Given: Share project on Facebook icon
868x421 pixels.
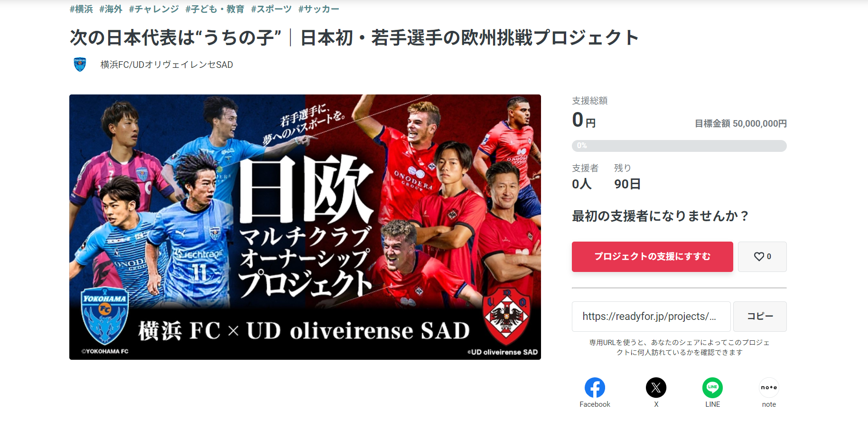Looking at the screenshot, I should 595,388.
